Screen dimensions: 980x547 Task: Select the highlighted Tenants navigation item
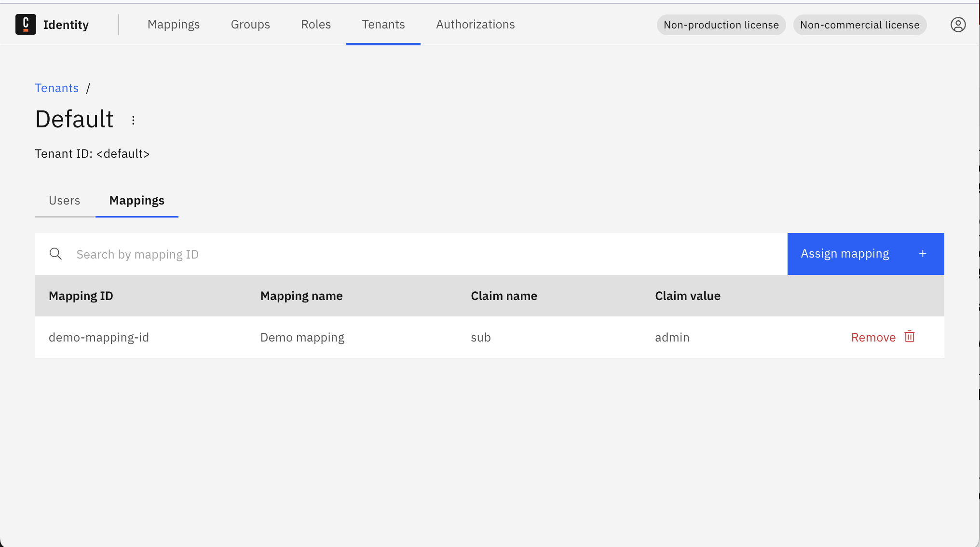pyautogui.click(x=383, y=24)
